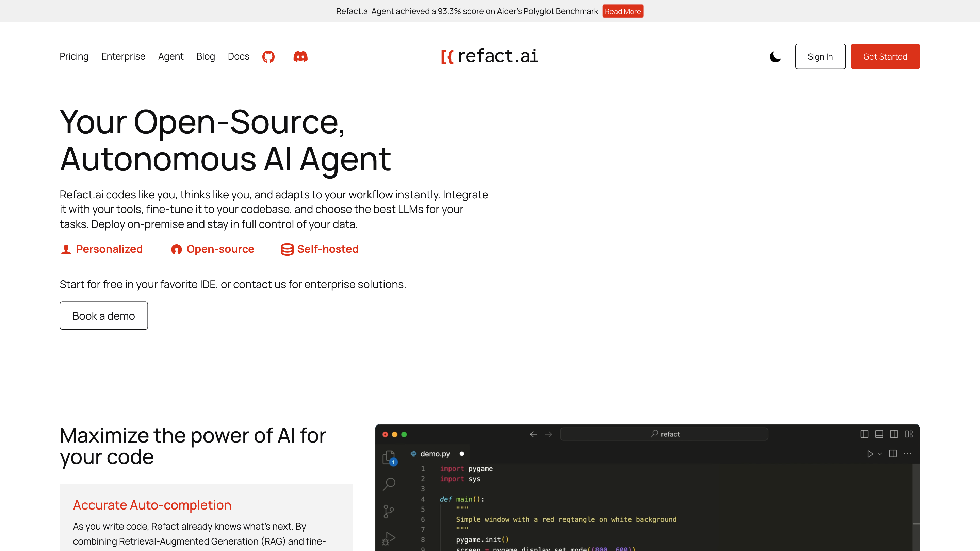This screenshot has width=980, height=551.
Task: Open the Pricing nav item
Action: tap(74, 56)
